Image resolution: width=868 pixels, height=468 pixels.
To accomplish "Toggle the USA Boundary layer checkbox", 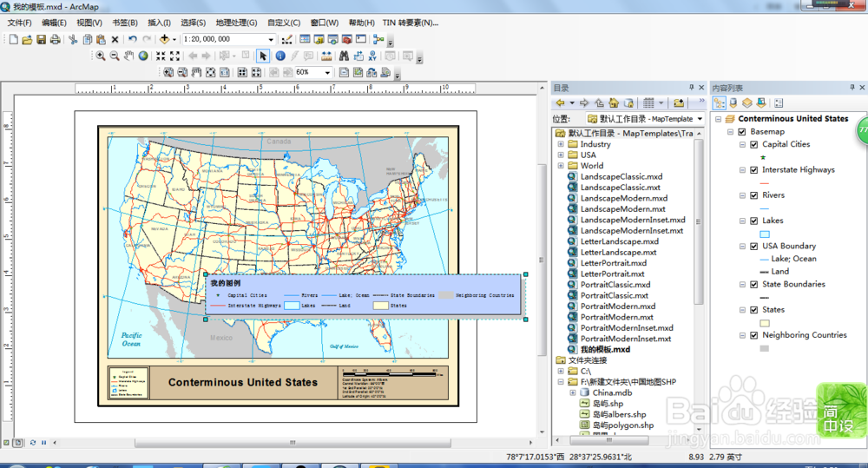I will (x=753, y=247).
